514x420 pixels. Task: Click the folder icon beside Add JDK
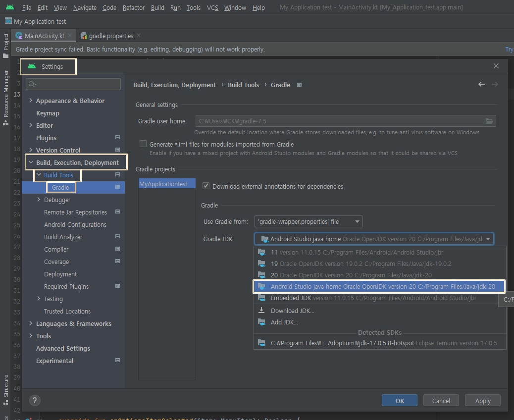(261, 322)
